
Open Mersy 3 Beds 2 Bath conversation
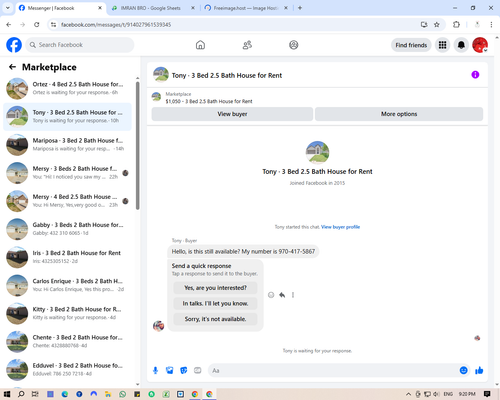(x=68, y=173)
